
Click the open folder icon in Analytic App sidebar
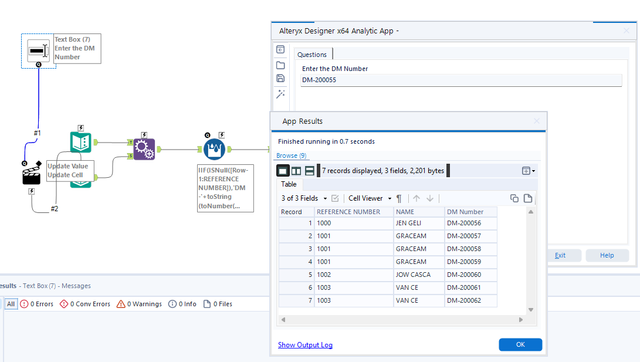click(280, 65)
